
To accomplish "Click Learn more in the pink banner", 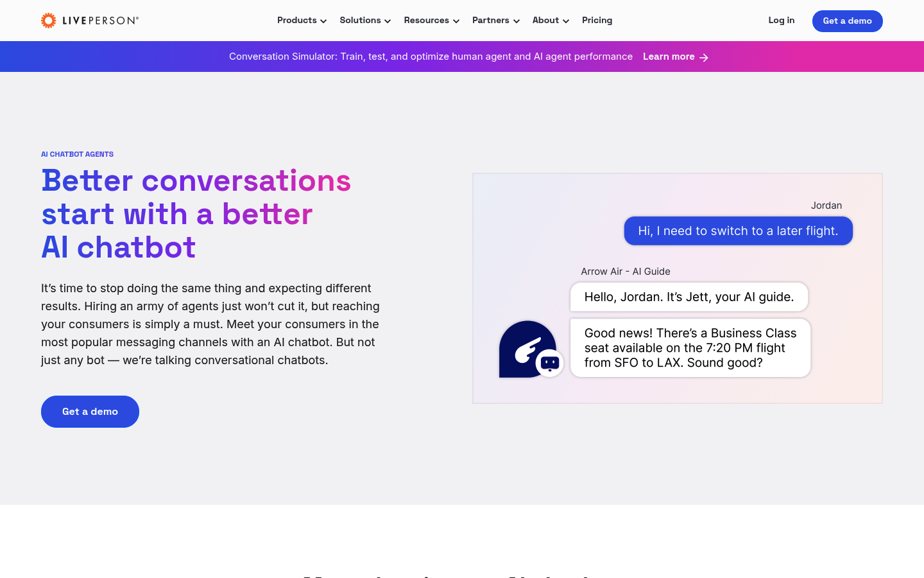I will [669, 57].
